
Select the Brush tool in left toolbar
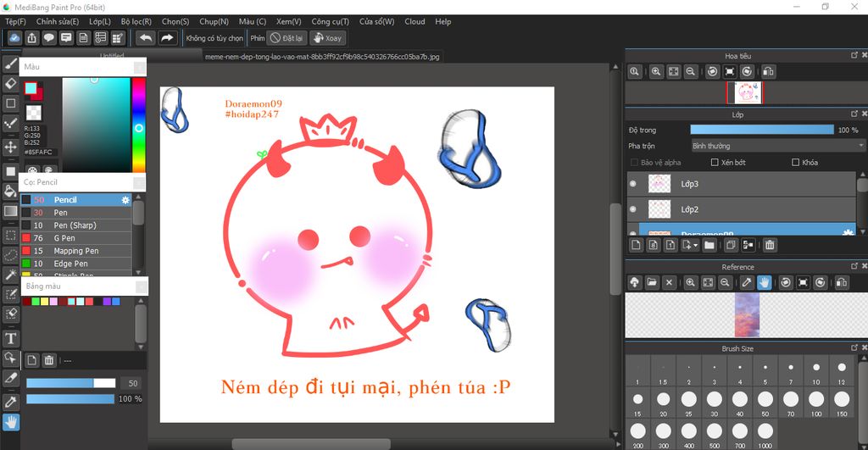click(x=10, y=64)
